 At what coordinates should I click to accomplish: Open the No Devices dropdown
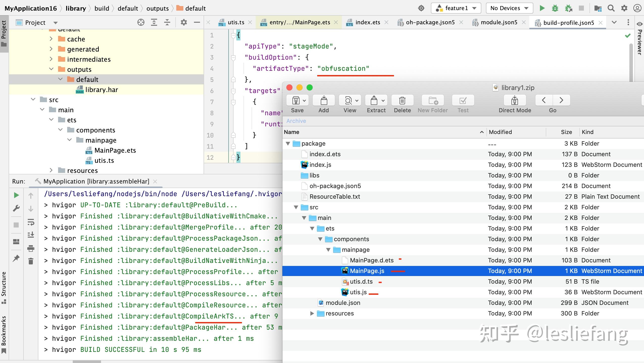[x=509, y=8]
